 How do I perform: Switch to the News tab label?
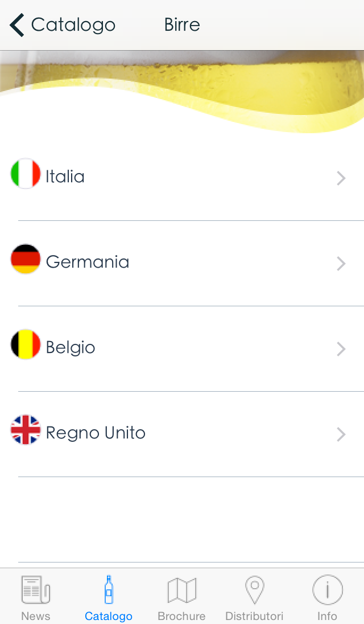pos(35,616)
